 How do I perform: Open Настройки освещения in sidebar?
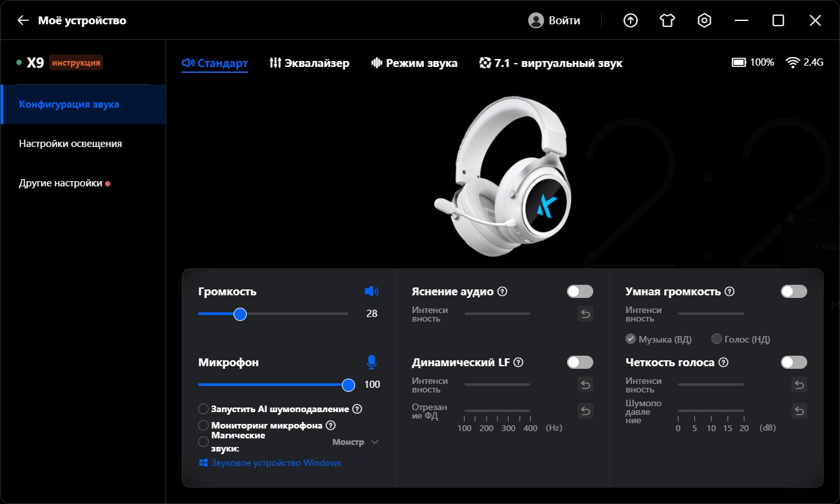83,144
